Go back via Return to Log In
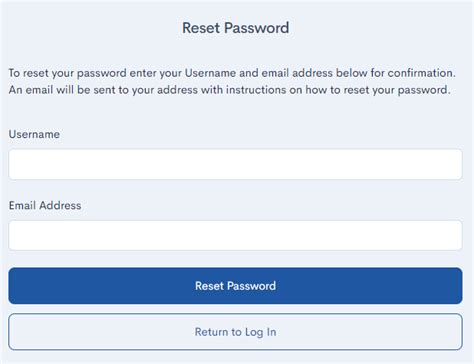Screen dimensions: 474x364 click(x=235, y=332)
